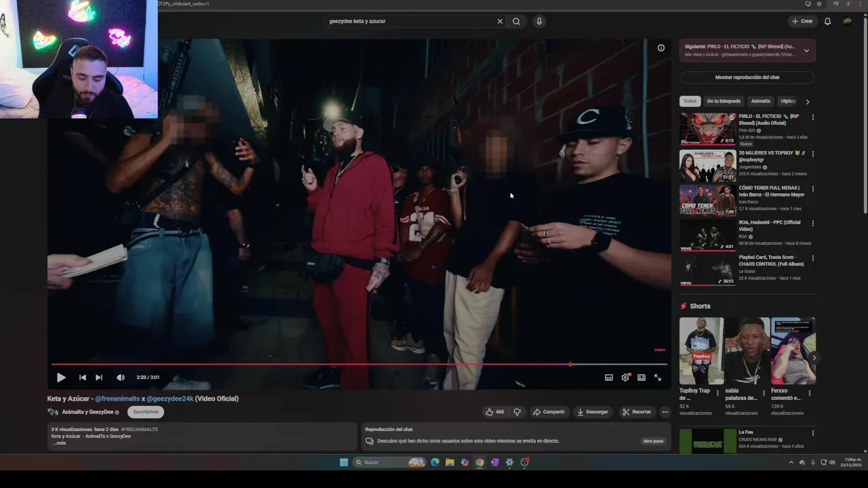Show hidden system tray icons
Viewport: 868px width, 488px height.
pos(791,462)
